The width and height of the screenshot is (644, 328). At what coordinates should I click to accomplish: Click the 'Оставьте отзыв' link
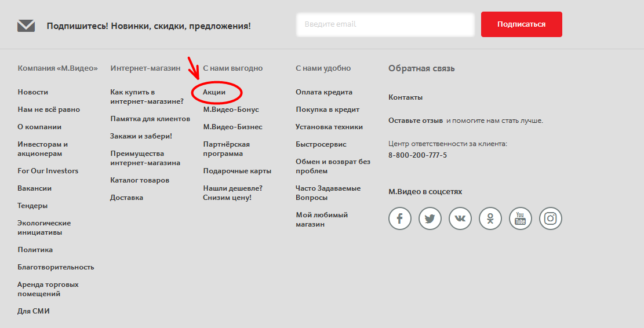[416, 121]
